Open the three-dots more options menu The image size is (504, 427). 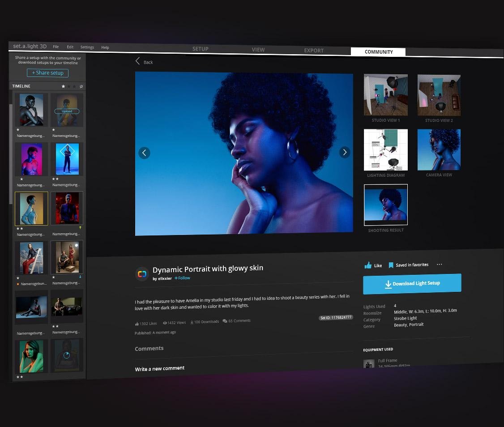coord(439,265)
